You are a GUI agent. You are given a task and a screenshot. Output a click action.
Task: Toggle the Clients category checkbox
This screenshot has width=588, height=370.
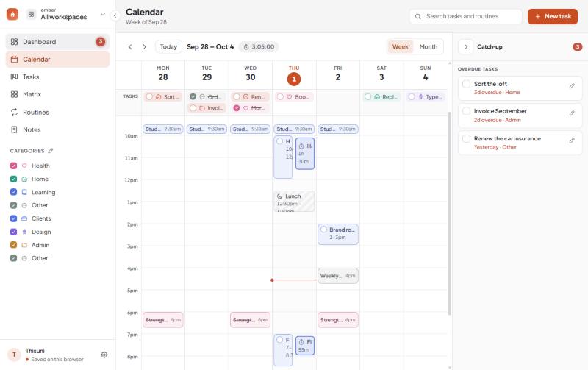[13, 218]
